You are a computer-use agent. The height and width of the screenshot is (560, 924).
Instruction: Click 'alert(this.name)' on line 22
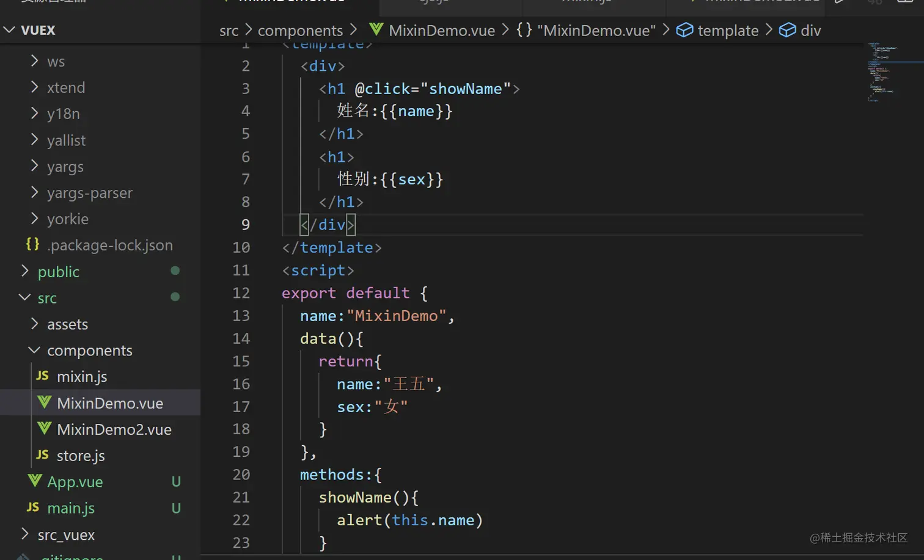coord(410,520)
